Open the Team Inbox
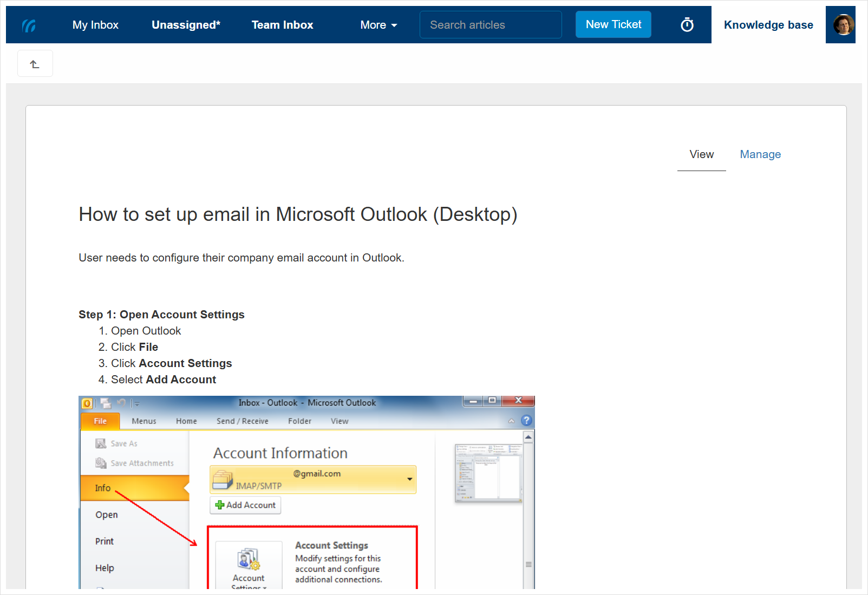Screen dimensions: 868x595 pos(282,25)
